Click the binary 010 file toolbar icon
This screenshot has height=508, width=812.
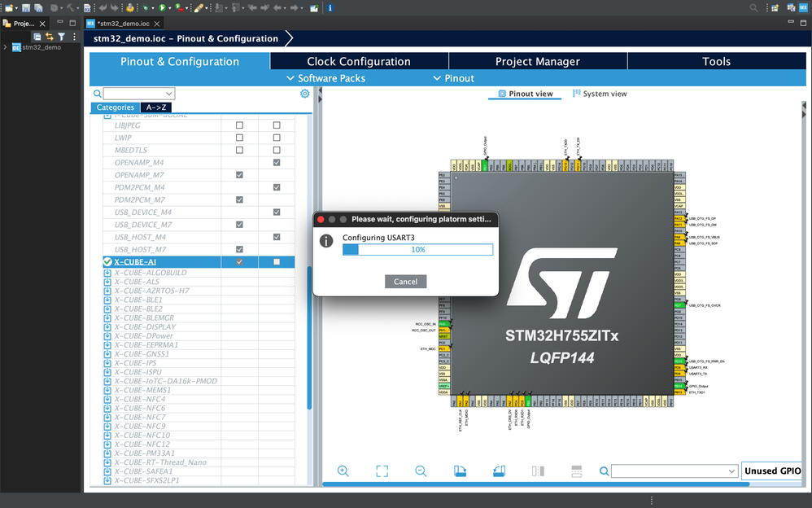click(x=87, y=8)
